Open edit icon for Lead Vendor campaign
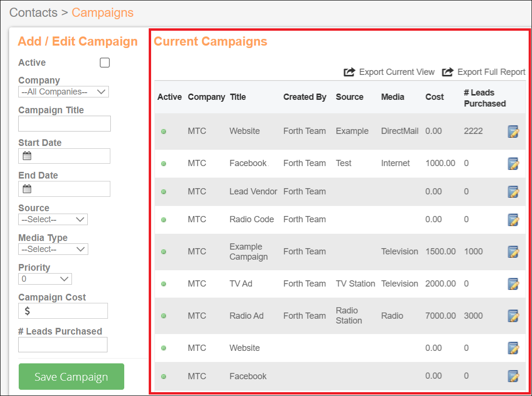 tap(513, 192)
